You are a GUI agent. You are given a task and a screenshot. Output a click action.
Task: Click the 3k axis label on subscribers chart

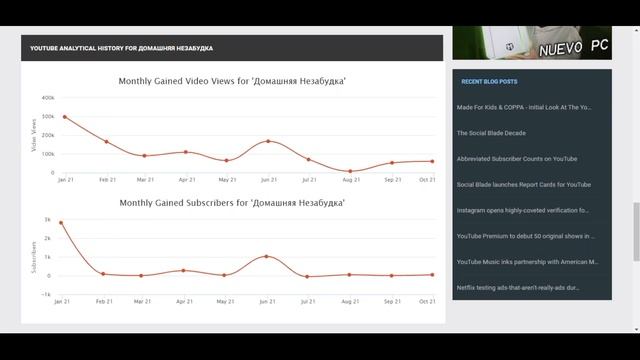[x=48, y=220]
